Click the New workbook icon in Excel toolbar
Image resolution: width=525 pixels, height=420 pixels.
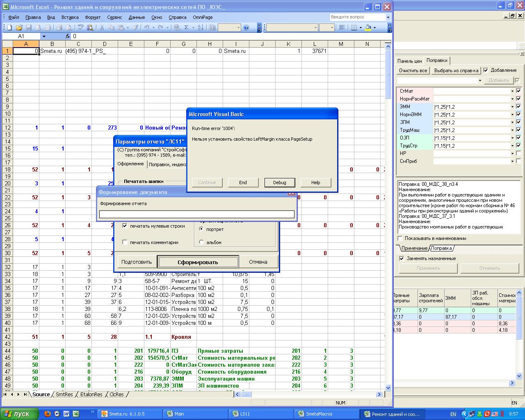[x=9, y=27]
